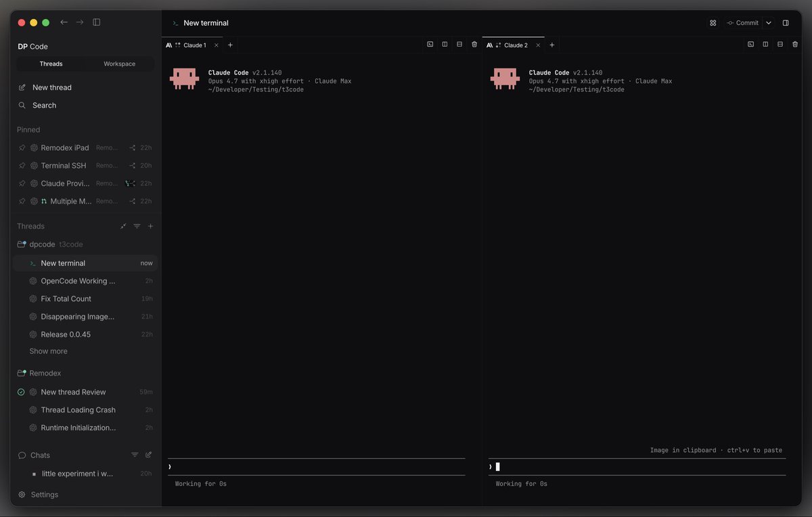Viewport: 812px width, 517px height.
Task: Open the Release 0.0.45 thread
Action: coord(85,335)
